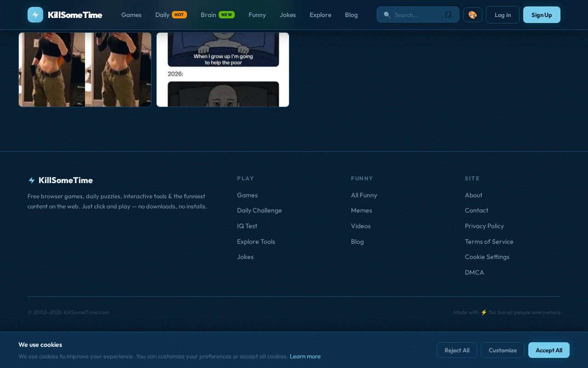Click the Log in button
The image size is (588, 368).
pos(503,15)
